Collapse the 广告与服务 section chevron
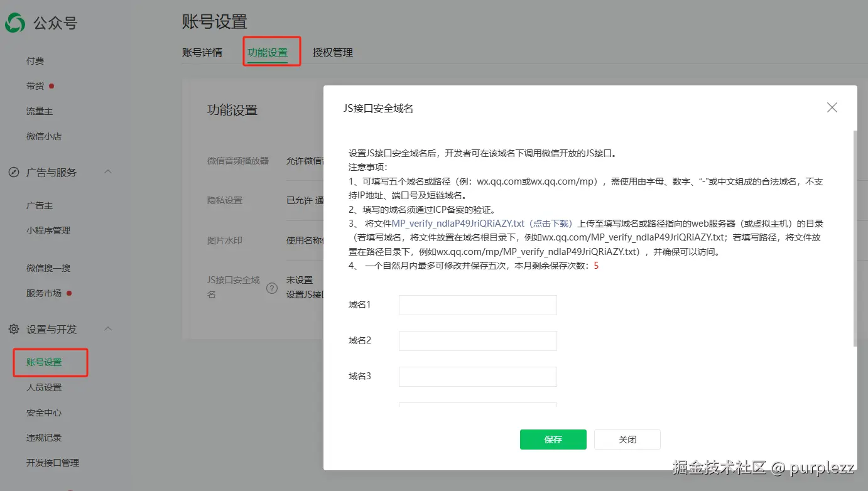The image size is (868, 491). [x=108, y=171]
